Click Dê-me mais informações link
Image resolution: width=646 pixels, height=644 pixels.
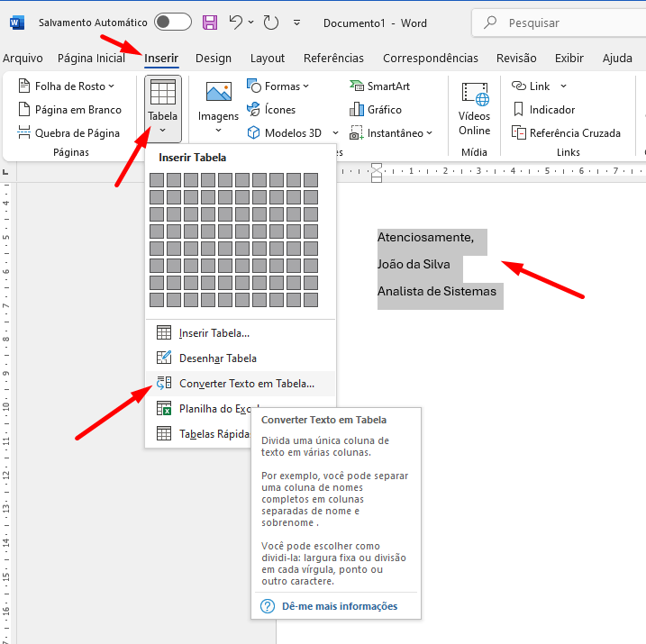coord(340,606)
